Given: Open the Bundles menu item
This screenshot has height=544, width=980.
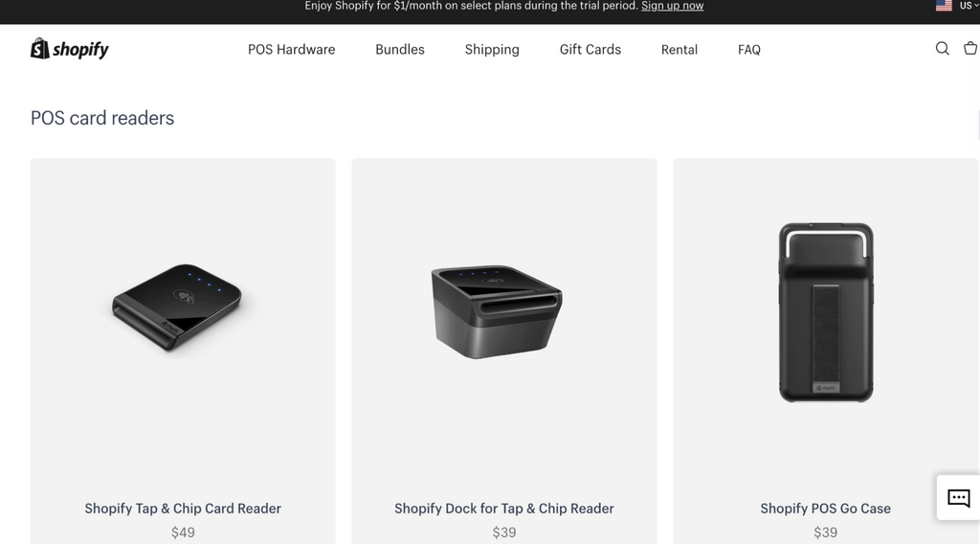Looking at the screenshot, I should pyautogui.click(x=400, y=50).
